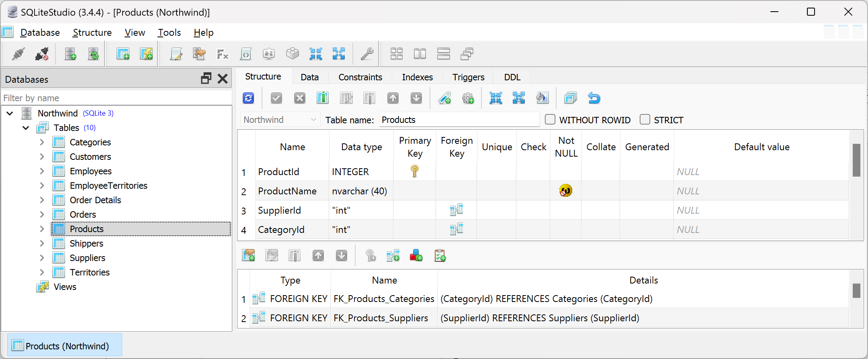Expand the Categories table node

click(x=42, y=142)
